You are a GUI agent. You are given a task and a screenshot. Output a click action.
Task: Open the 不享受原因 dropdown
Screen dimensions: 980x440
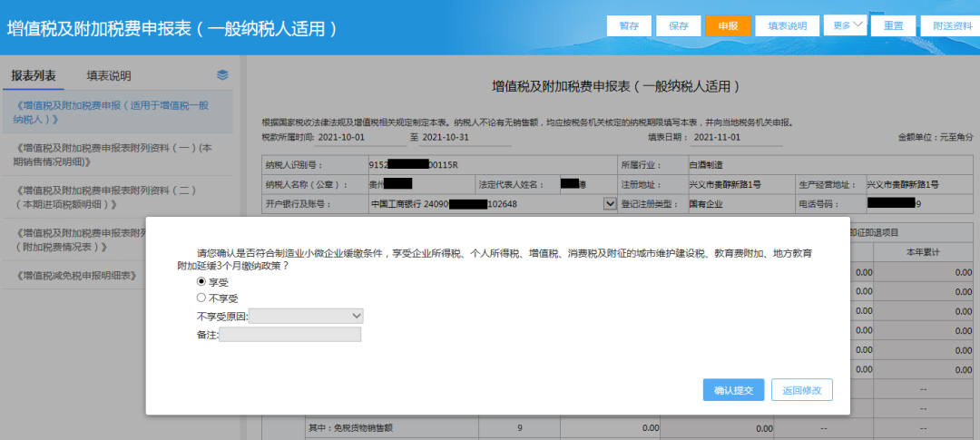pos(307,317)
